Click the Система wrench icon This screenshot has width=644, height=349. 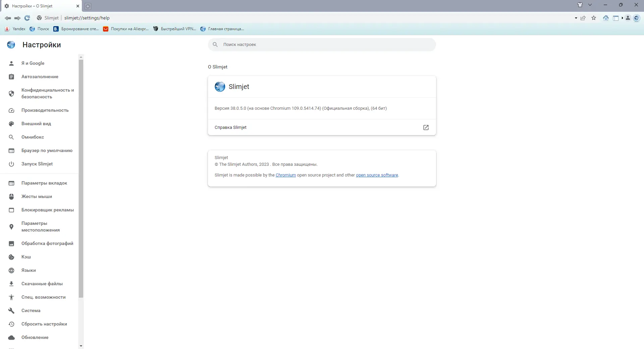tap(11, 311)
